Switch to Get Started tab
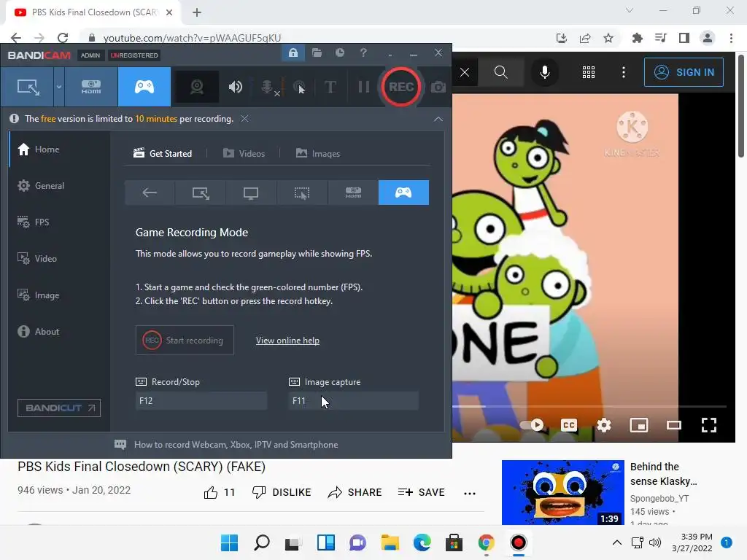The image size is (747, 560). (x=163, y=153)
